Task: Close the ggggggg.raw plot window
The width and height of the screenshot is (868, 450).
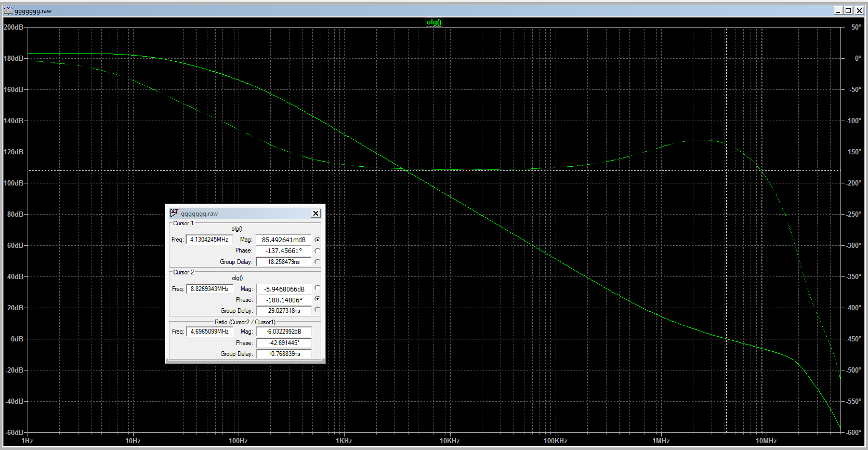Action: click(x=858, y=10)
